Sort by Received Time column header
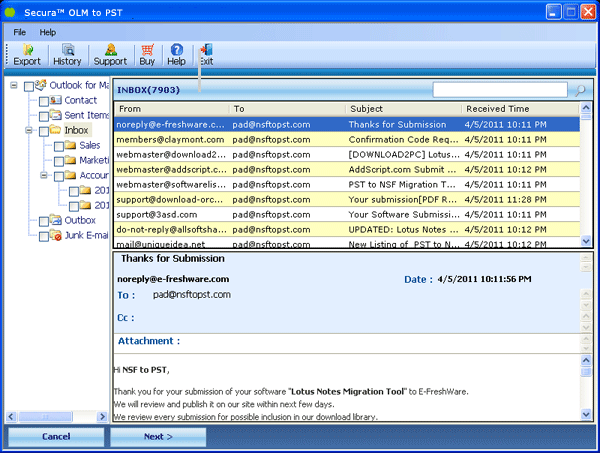 coord(521,109)
